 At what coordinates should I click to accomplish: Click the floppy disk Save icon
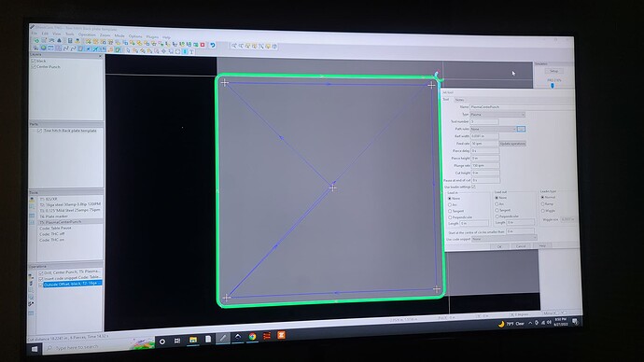pos(70,41)
